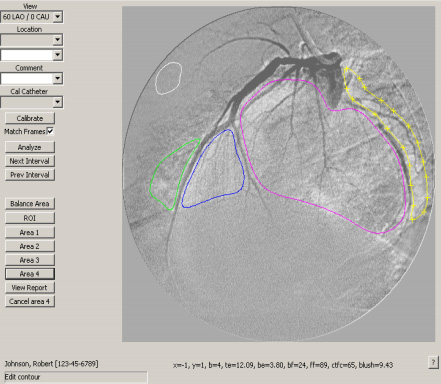Select the ROI button
The height and width of the screenshot is (384, 441).
(30, 218)
